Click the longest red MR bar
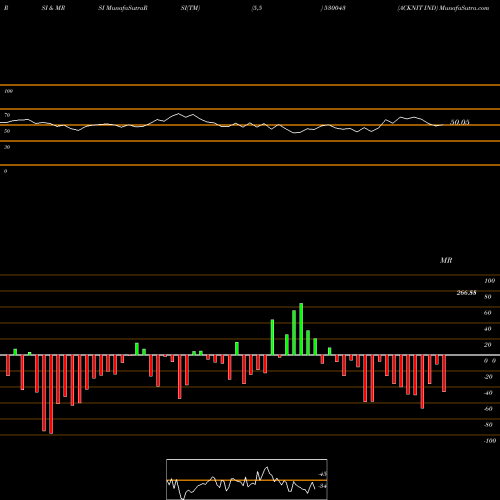Viewport: 500px width, 500px height. coord(51,394)
